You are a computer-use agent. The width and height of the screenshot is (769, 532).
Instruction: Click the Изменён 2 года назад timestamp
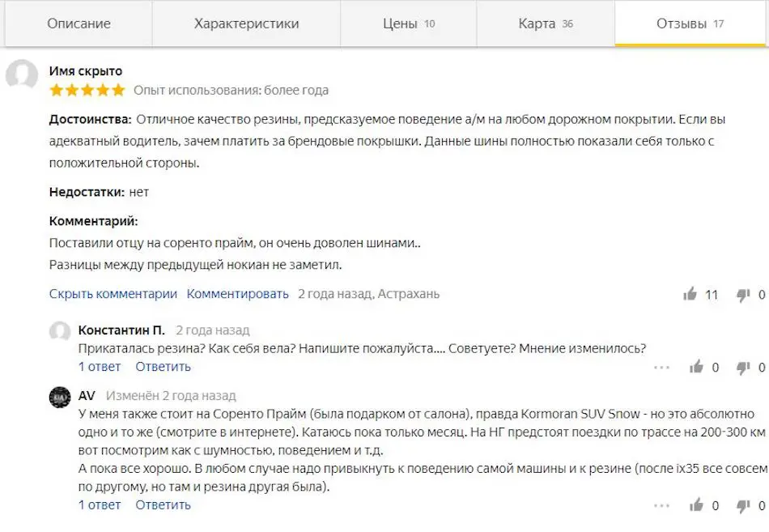tap(171, 396)
